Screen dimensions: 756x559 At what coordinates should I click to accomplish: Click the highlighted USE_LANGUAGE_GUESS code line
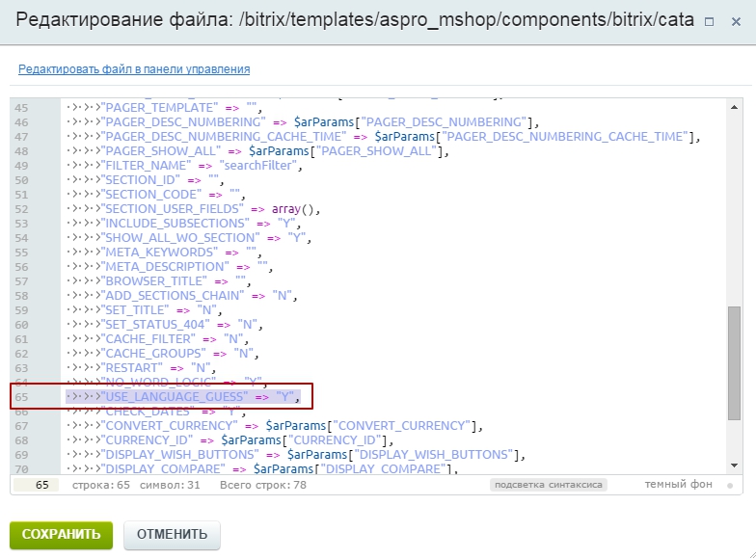[183, 396]
